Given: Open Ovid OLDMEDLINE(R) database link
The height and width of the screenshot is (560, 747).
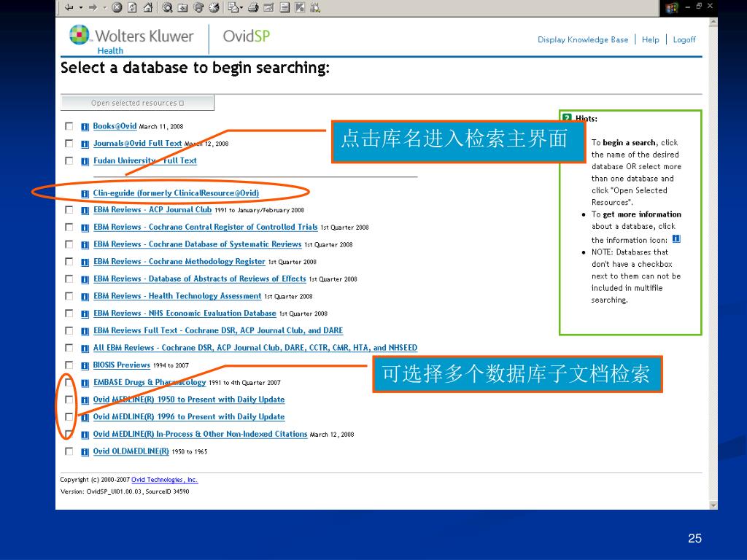Looking at the screenshot, I should (131, 451).
